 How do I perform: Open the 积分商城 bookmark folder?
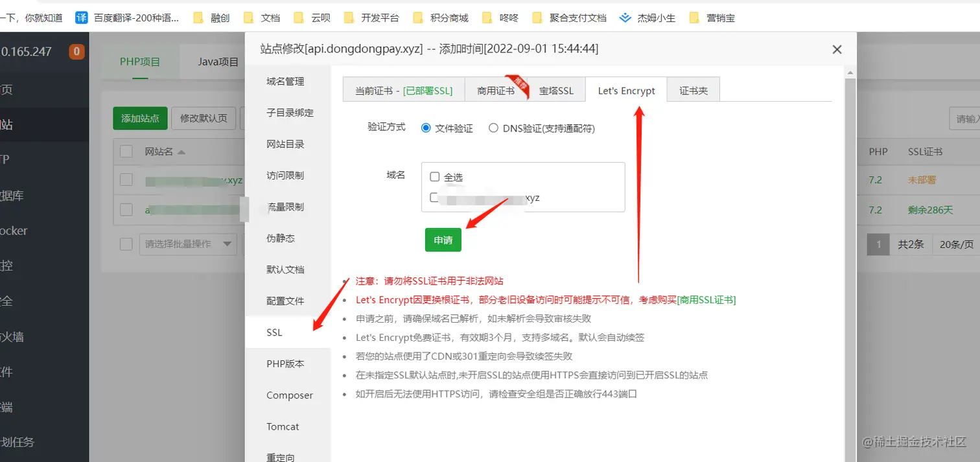click(441, 17)
